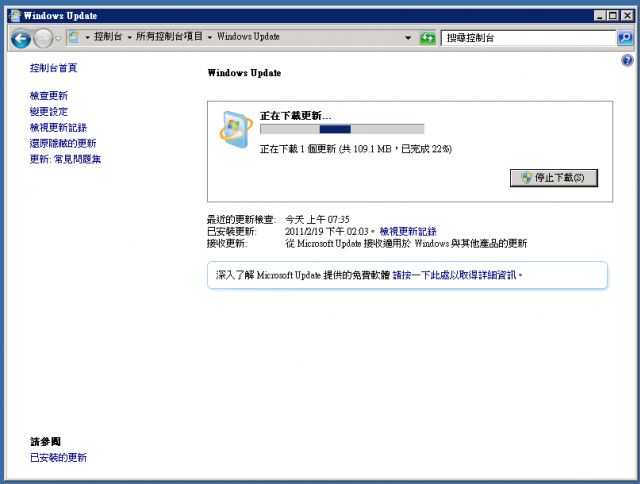The image size is (640, 484).
Task: Expand the arrow before Windows Update breadcrumb
Action: coord(210,37)
